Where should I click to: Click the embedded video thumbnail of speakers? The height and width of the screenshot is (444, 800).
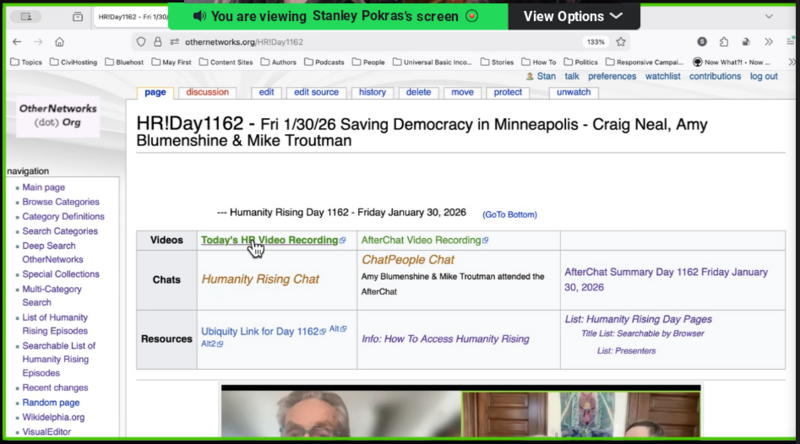[461, 411]
